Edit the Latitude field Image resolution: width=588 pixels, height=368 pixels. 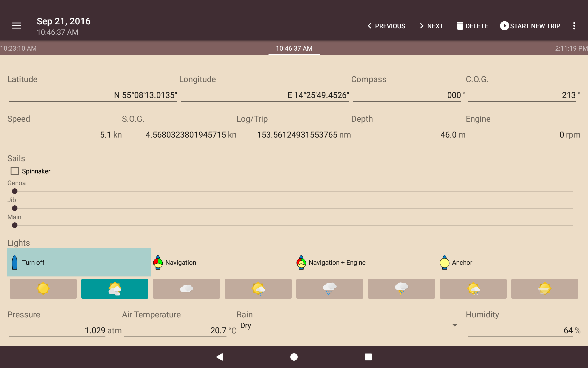(93, 95)
